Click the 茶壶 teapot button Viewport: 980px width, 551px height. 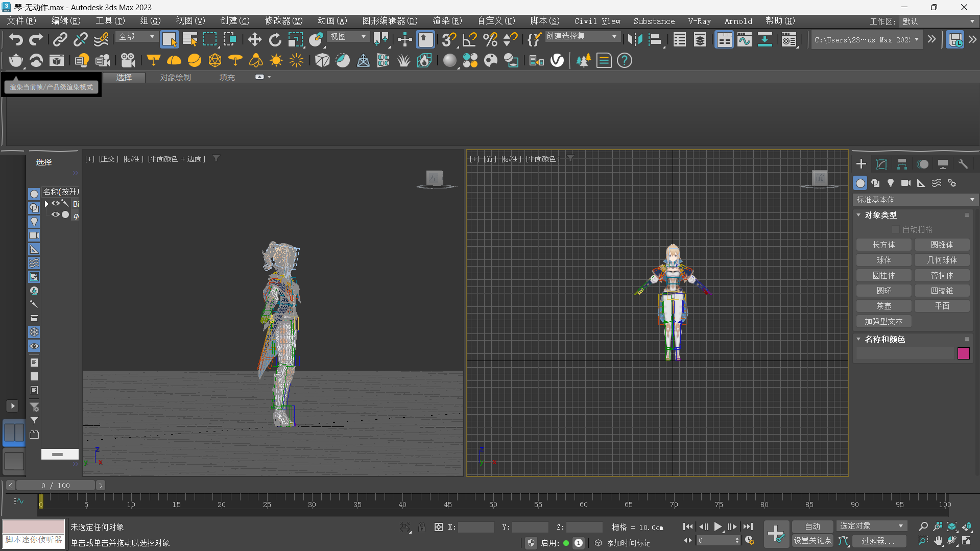click(x=883, y=306)
